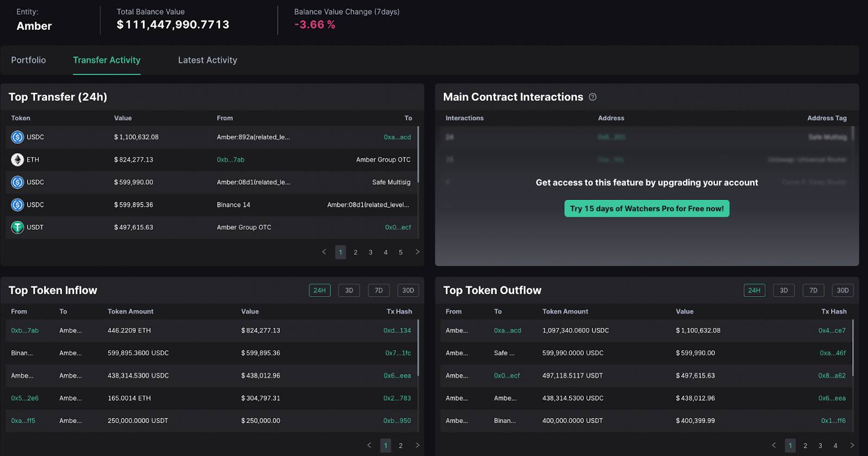Open 0xa...acd recipient in Top Token Outflow
Viewport: 868px width, 456px height.
click(507, 331)
